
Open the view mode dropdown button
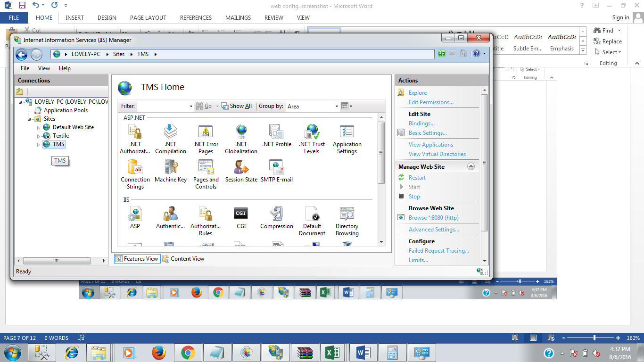(x=347, y=106)
